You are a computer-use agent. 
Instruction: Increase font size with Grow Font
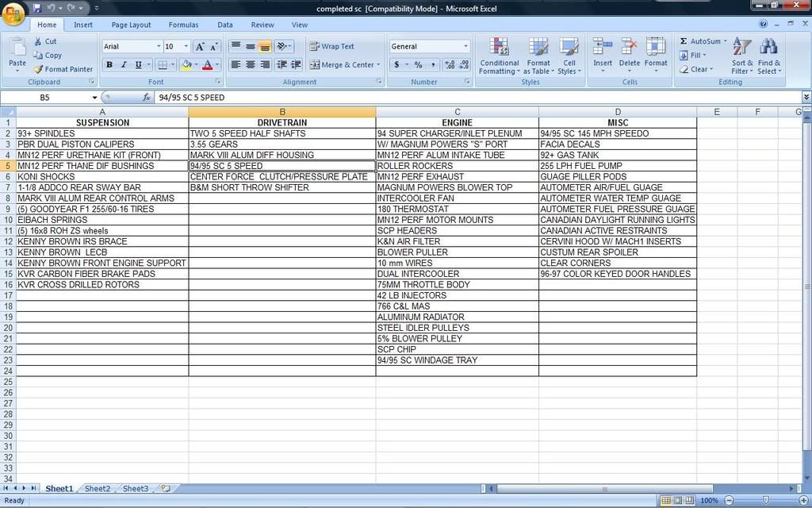(x=200, y=47)
